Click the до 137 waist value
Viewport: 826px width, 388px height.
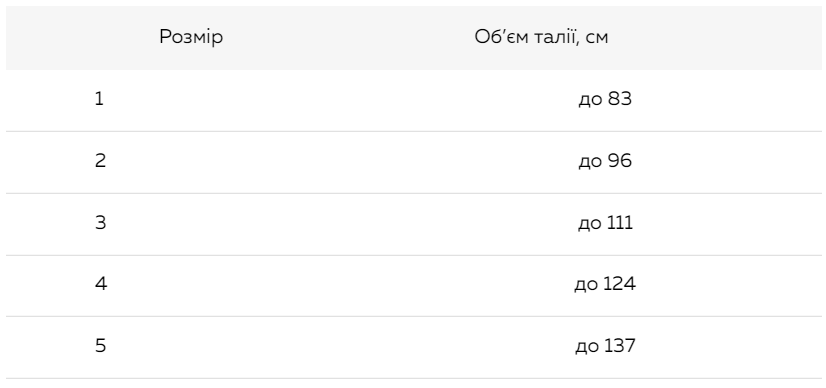click(x=605, y=346)
